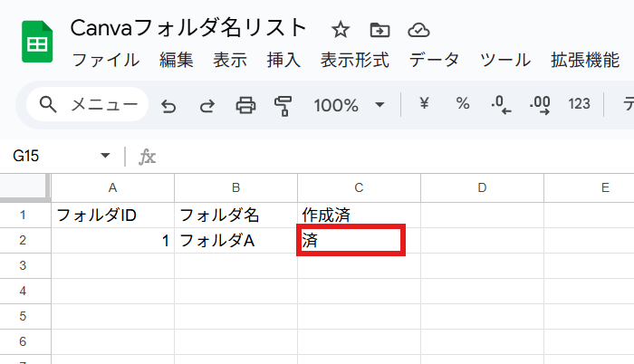Select the column D header
The width and height of the screenshot is (634, 364).
483,187
